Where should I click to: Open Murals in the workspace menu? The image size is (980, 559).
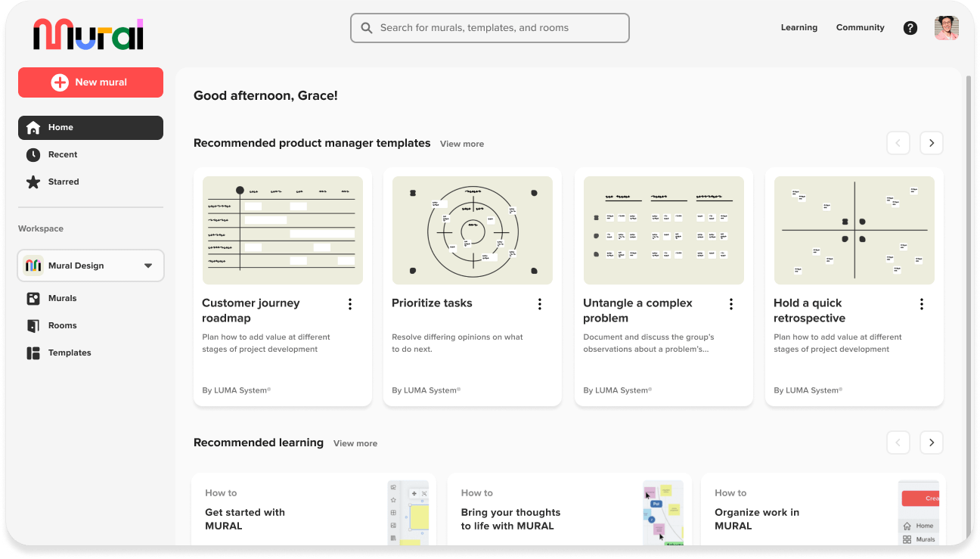click(x=91, y=299)
